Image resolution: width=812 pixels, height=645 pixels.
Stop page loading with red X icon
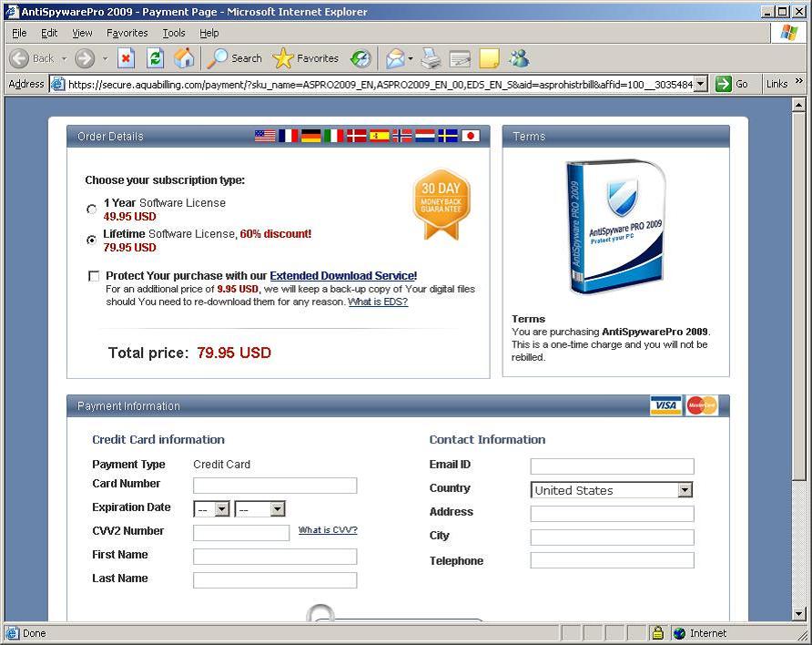126,58
